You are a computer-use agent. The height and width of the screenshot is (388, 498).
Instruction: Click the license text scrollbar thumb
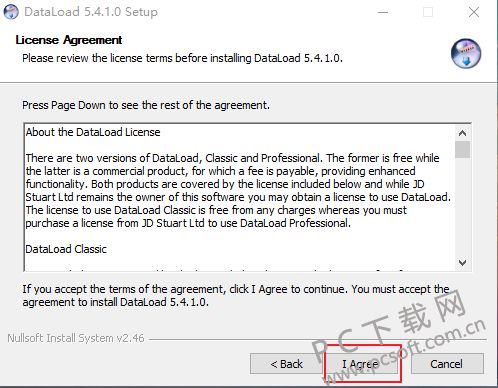(462, 150)
